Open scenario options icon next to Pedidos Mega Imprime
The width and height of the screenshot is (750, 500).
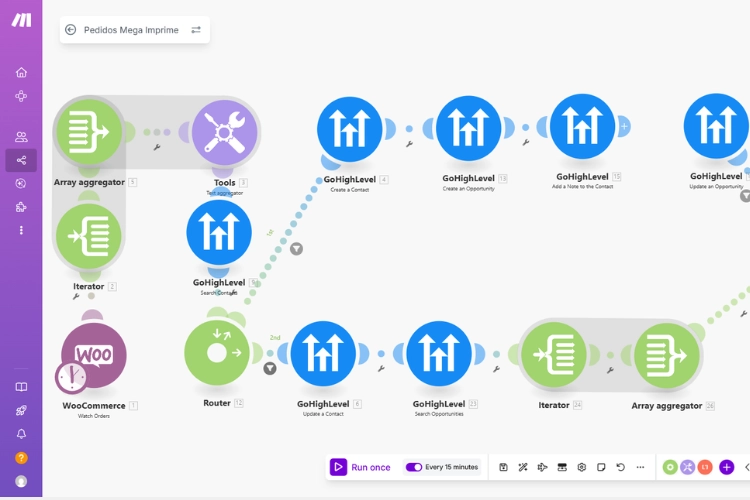196,30
